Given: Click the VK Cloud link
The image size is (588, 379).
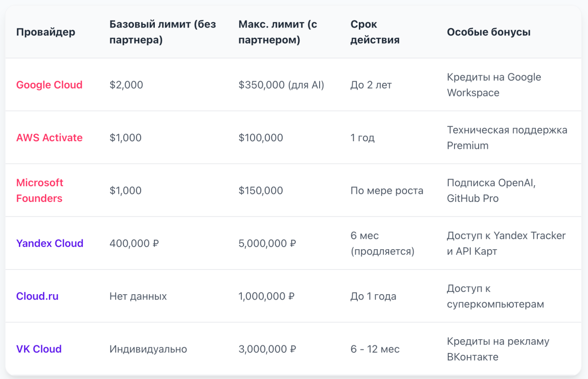Looking at the screenshot, I should [x=39, y=349].
